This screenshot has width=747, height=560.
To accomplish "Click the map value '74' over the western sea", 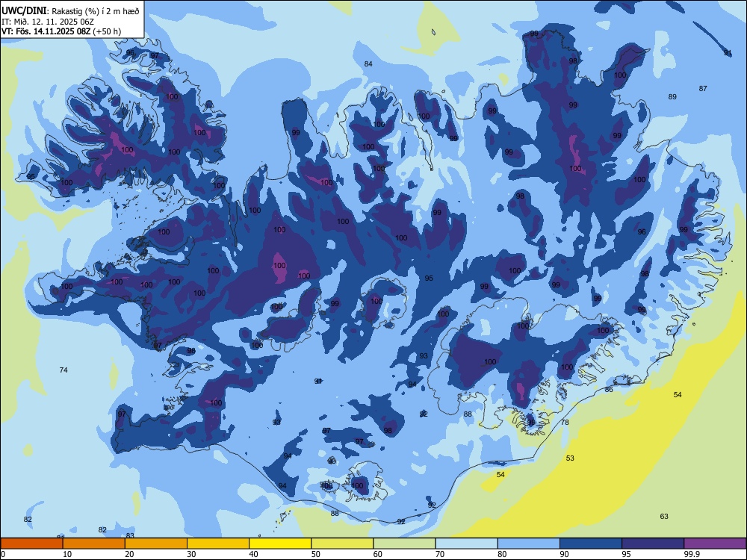I will click(x=63, y=370).
